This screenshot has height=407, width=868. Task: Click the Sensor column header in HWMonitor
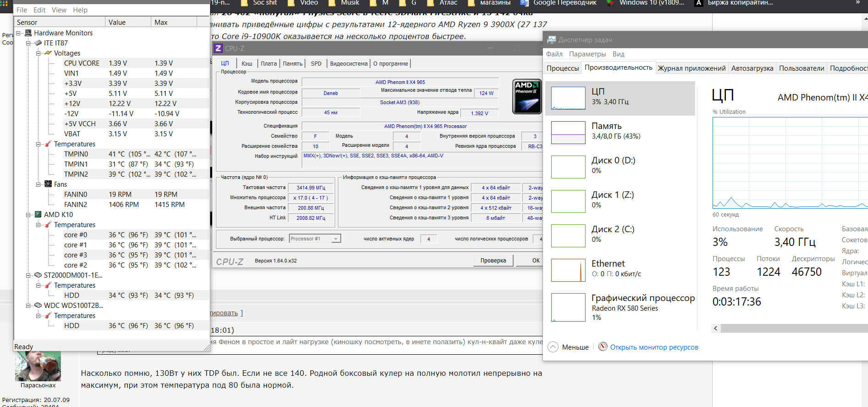[x=60, y=22]
